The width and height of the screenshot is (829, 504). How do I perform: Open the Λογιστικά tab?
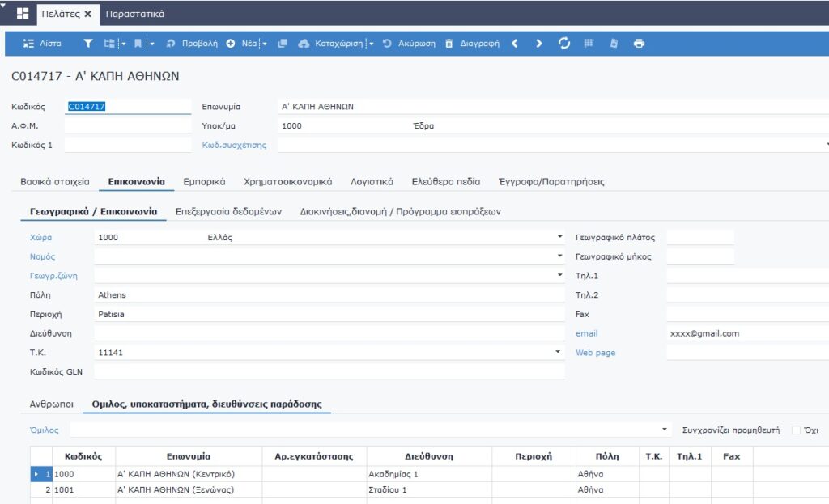click(x=372, y=182)
